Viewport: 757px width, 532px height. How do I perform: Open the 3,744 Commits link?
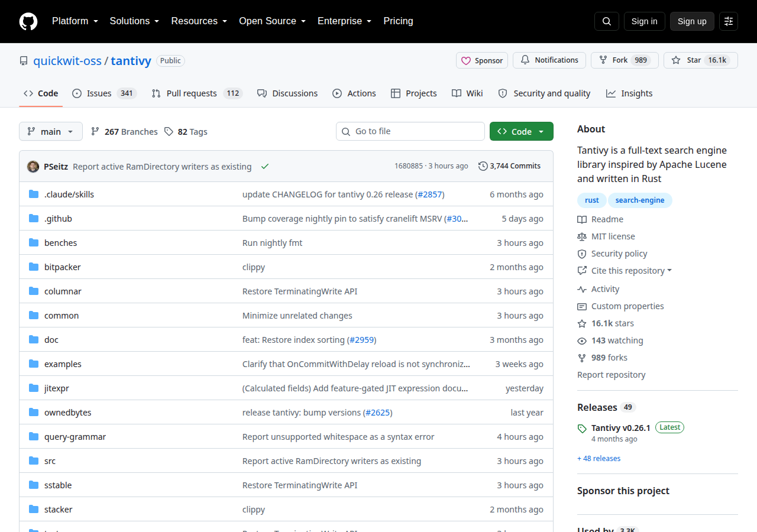tap(509, 166)
